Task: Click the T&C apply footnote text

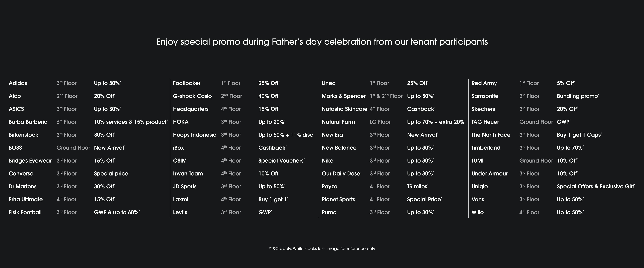Action: [322, 248]
